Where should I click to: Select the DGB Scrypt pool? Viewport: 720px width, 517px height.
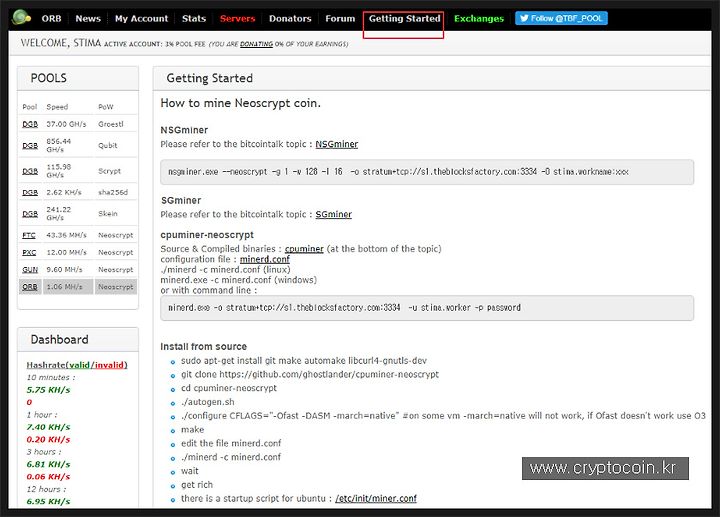coord(30,171)
